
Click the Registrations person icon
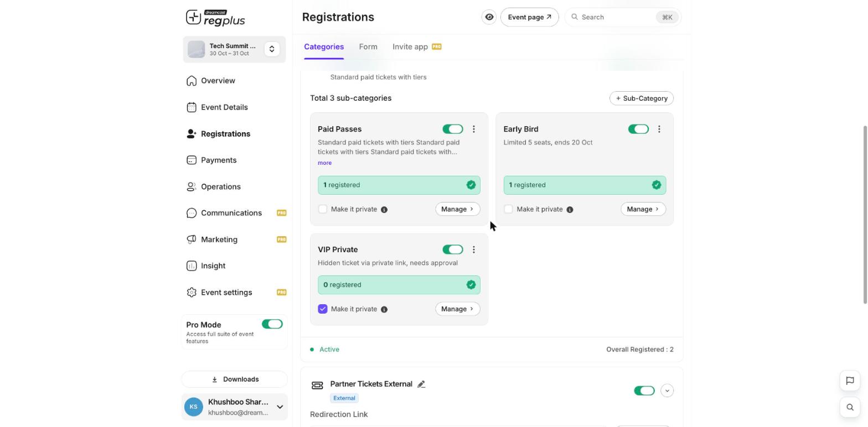pyautogui.click(x=192, y=134)
